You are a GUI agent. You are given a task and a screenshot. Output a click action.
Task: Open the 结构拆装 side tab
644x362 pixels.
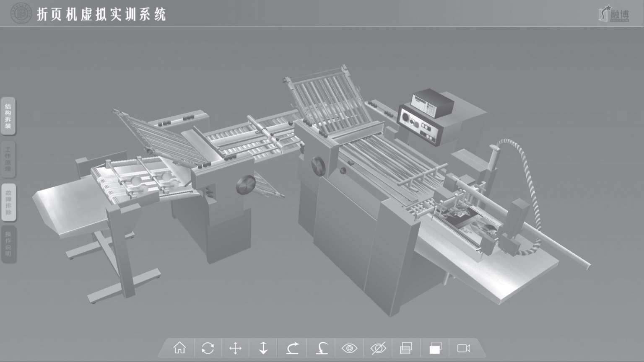[8, 116]
